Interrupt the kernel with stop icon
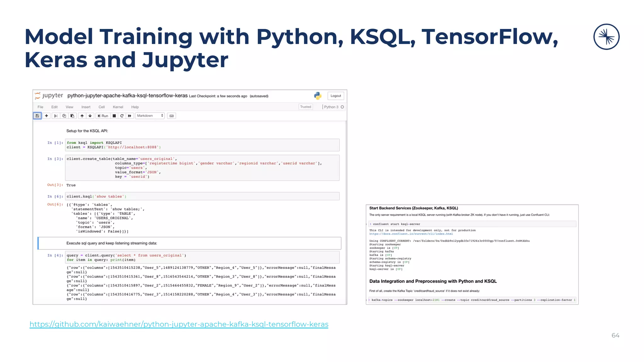Image resolution: width=644 pixels, height=362 pixels. click(114, 116)
